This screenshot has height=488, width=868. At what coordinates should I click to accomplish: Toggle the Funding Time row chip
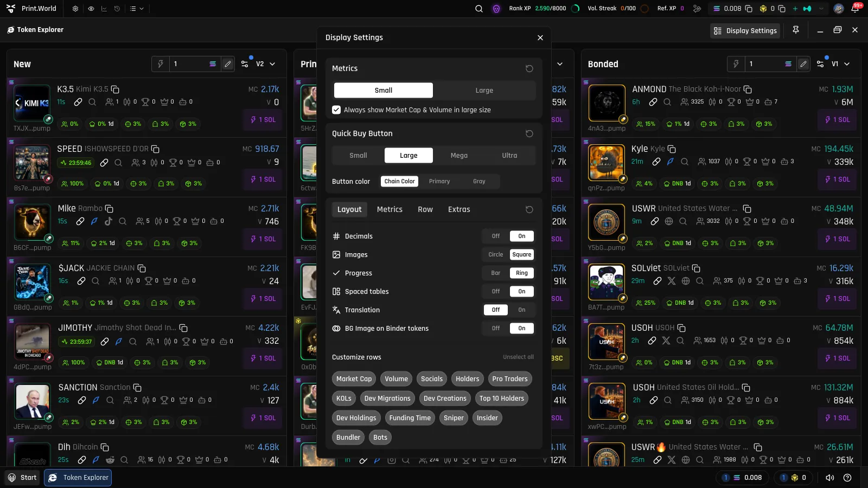(410, 418)
